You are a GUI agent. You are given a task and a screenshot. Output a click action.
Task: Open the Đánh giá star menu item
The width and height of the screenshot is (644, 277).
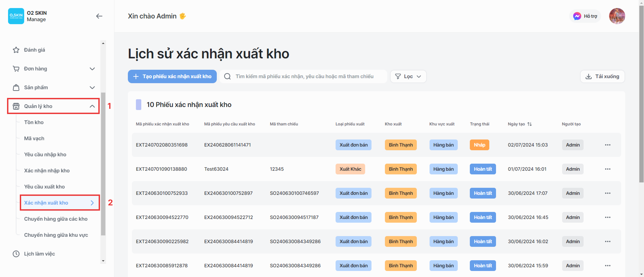point(34,50)
